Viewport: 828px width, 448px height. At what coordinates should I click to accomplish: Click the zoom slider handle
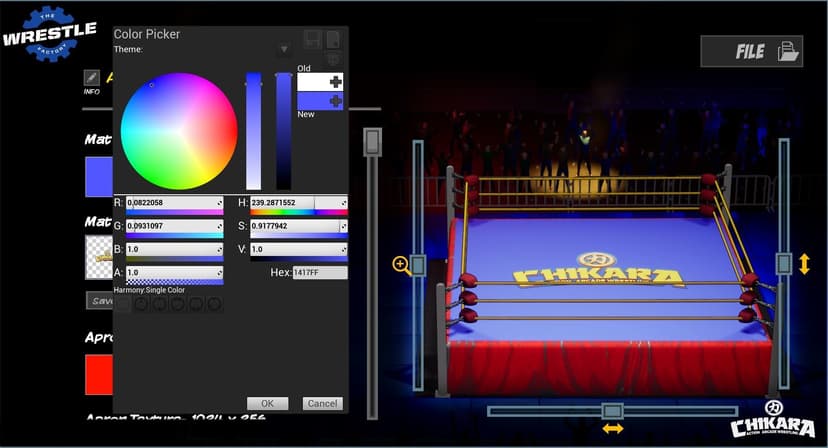[418, 265]
